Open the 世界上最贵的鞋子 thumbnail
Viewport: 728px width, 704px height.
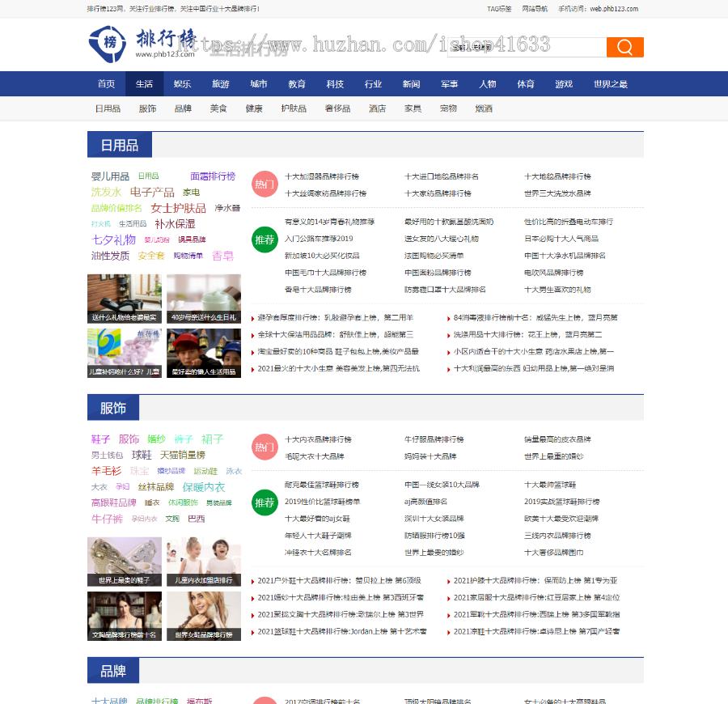click(125, 562)
